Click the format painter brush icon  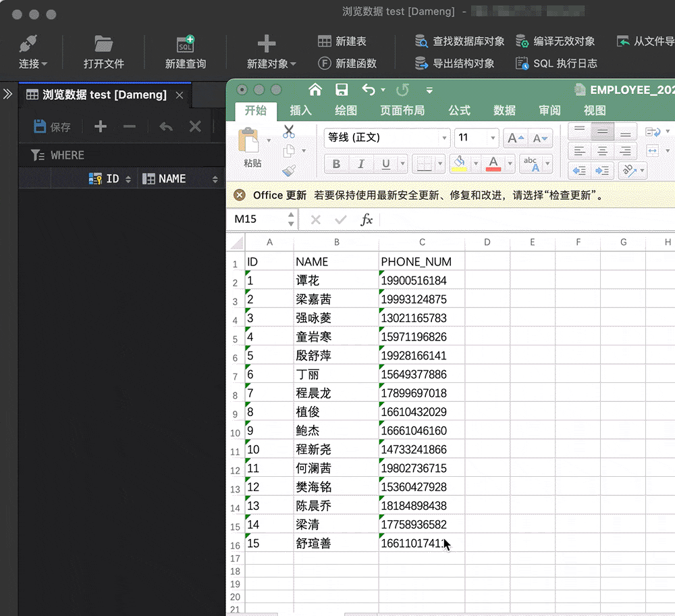[289, 171]
